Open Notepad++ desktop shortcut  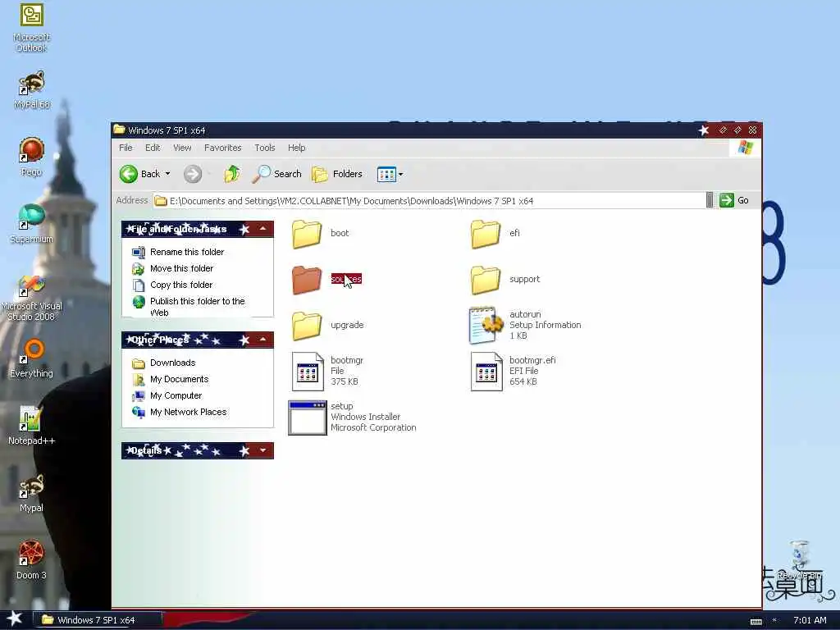[31, 426]
